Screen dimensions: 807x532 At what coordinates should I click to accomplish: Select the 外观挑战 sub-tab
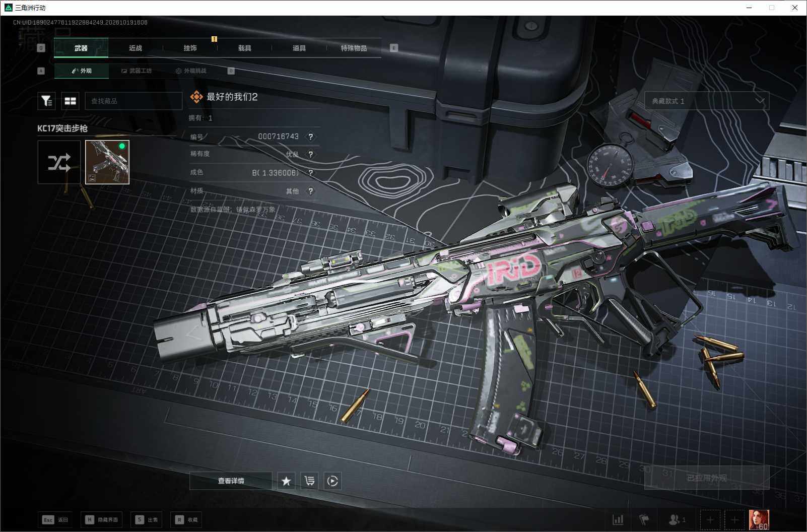pos(191,71)
